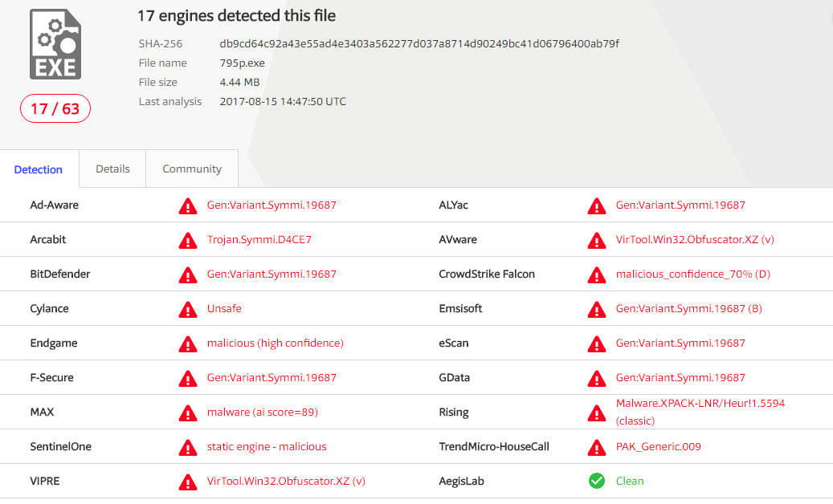The height and width of the screenshot is (504, 833).
Task: Switch to the Details tab
Action: (x=112, y=169)
